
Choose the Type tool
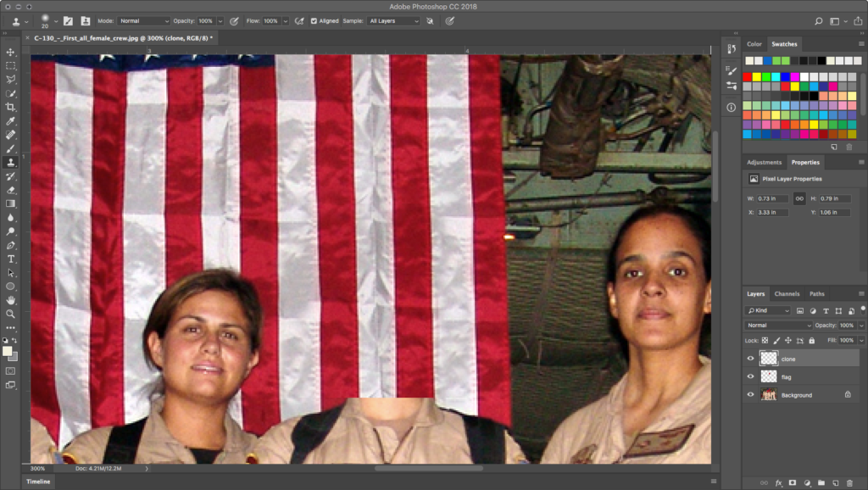(11, 259)
